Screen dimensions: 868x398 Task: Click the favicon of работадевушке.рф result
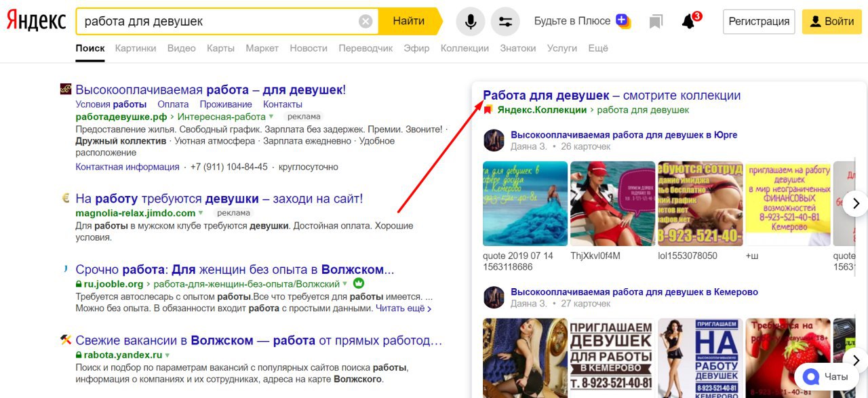click(66, 89)
